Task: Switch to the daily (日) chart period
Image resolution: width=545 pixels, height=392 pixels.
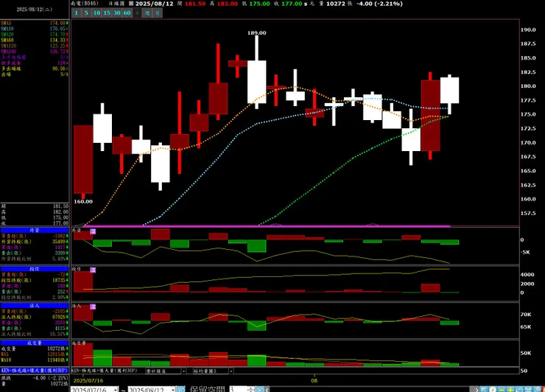Action: tap(137, 13)
